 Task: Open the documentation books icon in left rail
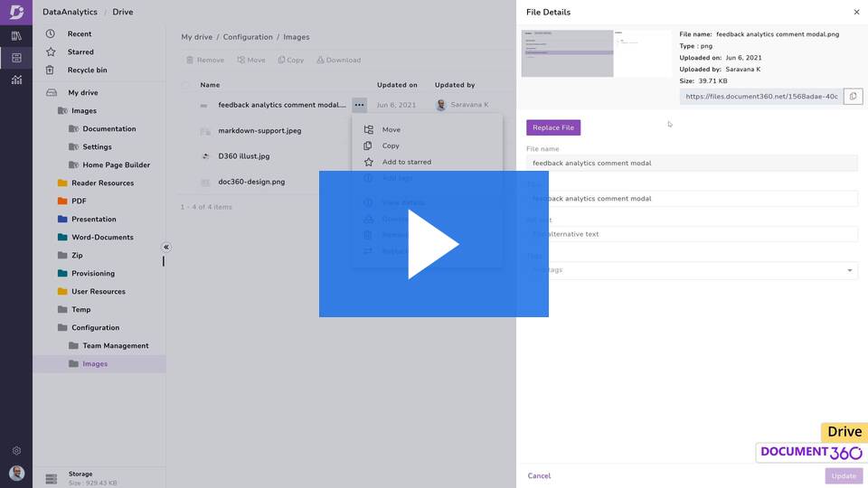(16, 36)
